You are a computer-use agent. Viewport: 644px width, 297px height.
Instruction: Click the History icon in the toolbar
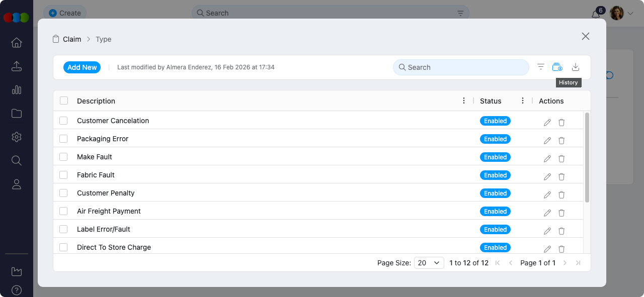click(x=557, y=67)
